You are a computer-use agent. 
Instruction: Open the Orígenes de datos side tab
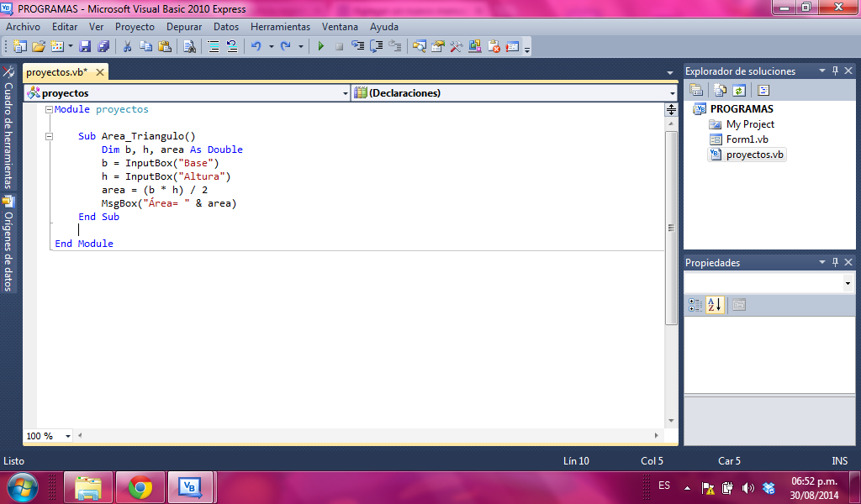[x=8, y=244]
